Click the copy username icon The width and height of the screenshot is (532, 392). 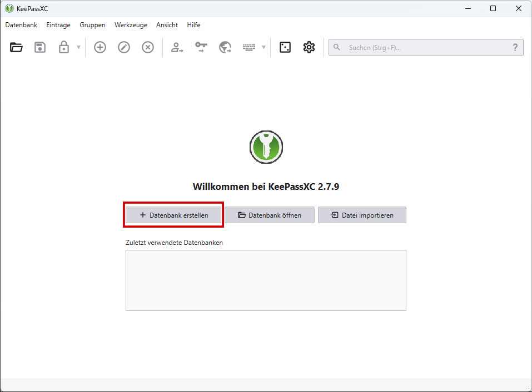[177, 48]
